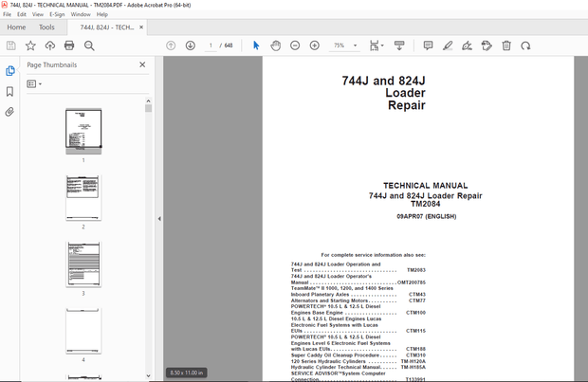588x382 pixels.
Task: Click the page number input field
Action: (x=211, y=45)
